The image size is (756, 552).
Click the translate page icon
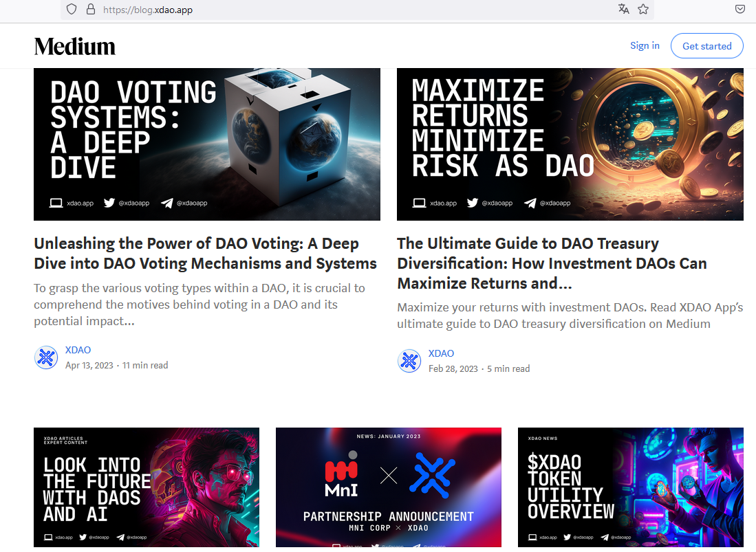point(623,9)
